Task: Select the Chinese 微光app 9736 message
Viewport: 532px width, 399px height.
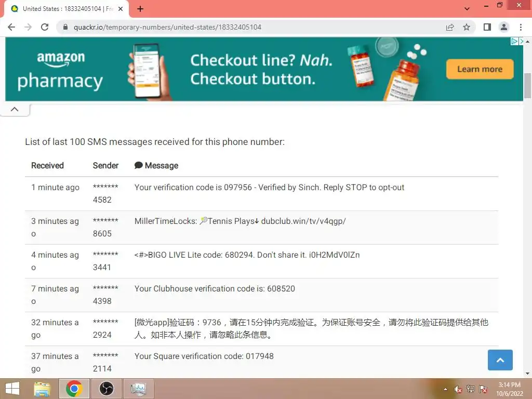Action: point(311,328)
